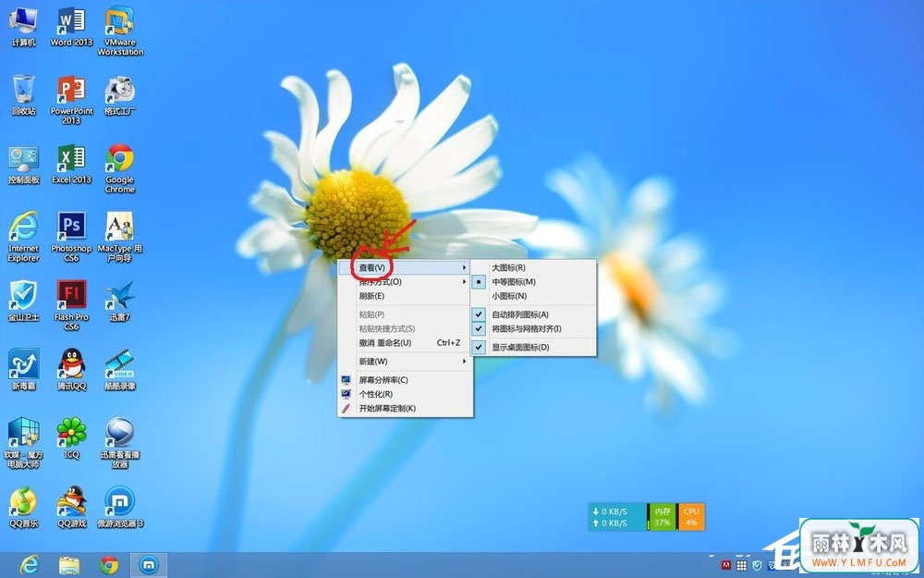The width and height of the screenshot is (924, 578).
Task: Uncheck 显示桌面图标(D) option
Action: pyautogui.click(x=534, y=348)
